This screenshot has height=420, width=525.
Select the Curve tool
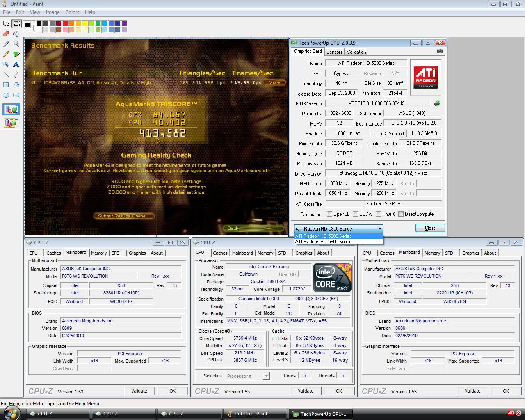[16, 75]
